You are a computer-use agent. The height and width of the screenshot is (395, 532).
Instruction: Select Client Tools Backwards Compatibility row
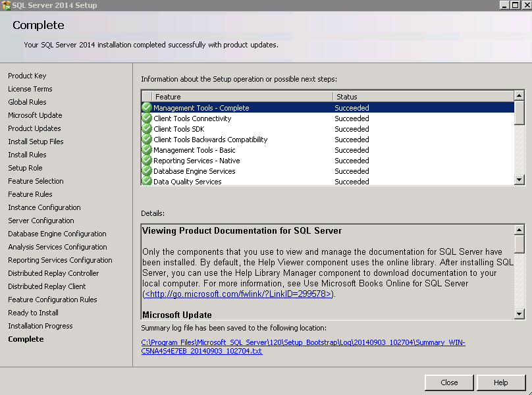328,139
